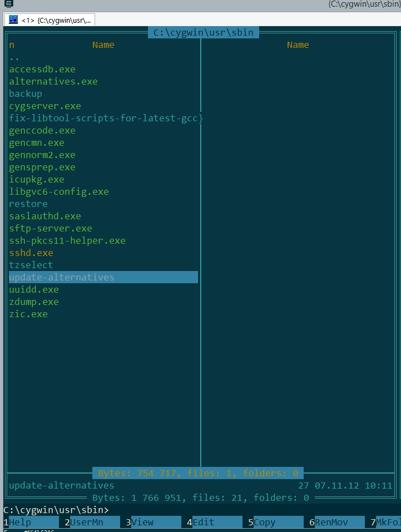Select the highlighted update-alternatives entry

coord(103,277)
